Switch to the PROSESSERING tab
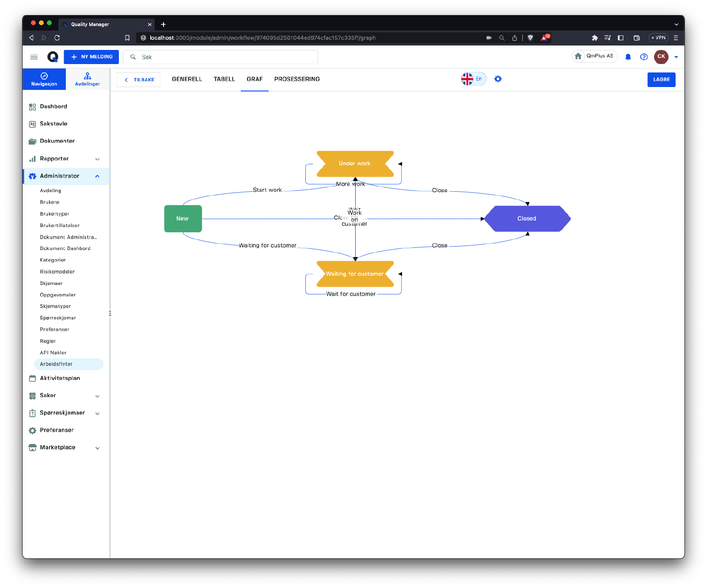The width and height of the screenshot is (707, 588). point(296,79)
